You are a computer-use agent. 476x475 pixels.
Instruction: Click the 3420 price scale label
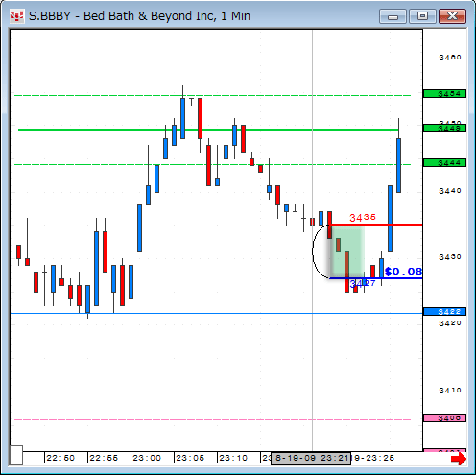click(450, 323)
